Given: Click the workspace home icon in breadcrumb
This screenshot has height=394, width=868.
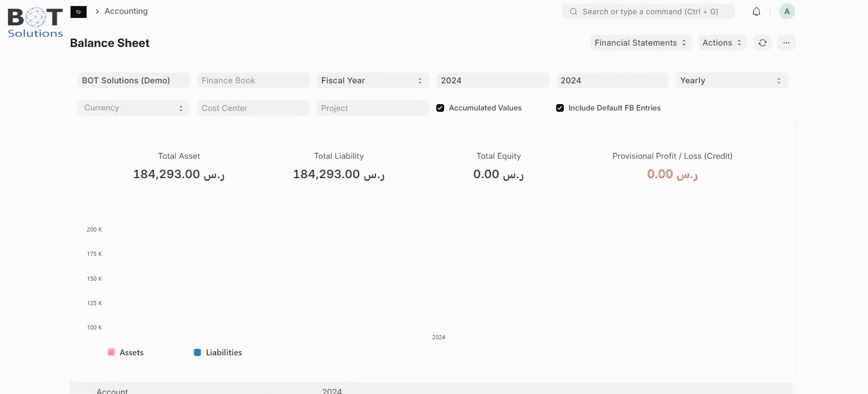Looking at the screenshot, I should pos(78,12).
